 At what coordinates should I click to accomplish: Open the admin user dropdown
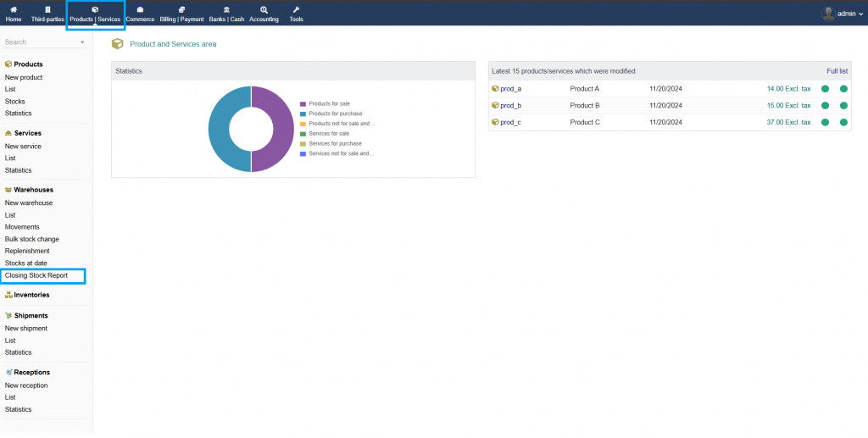pos(839,14)
